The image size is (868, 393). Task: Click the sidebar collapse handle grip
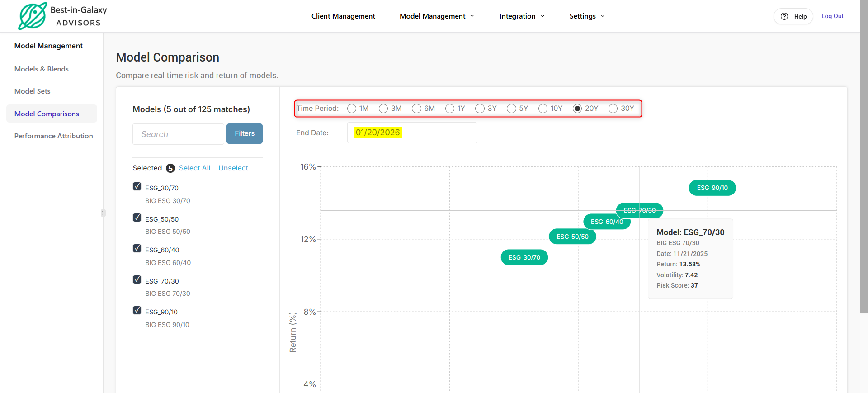[x=103, y=213]
